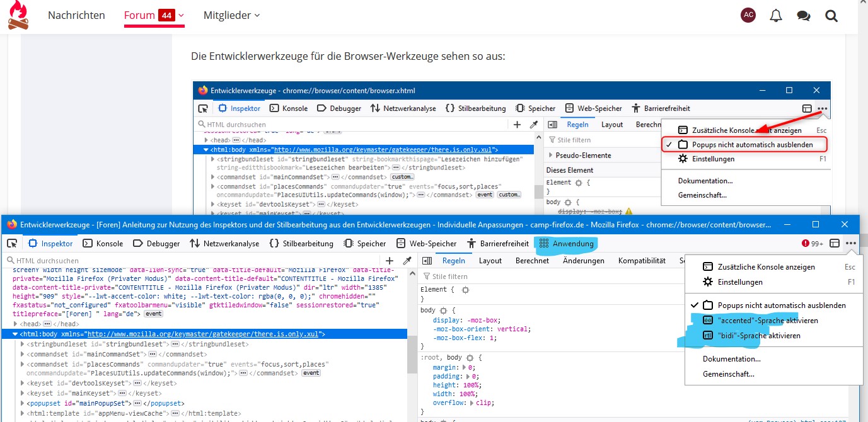Expand the Mitglieder dropdown menu
Image resolution: width=868 pixels, height=422 pixels.
(231, 16)
